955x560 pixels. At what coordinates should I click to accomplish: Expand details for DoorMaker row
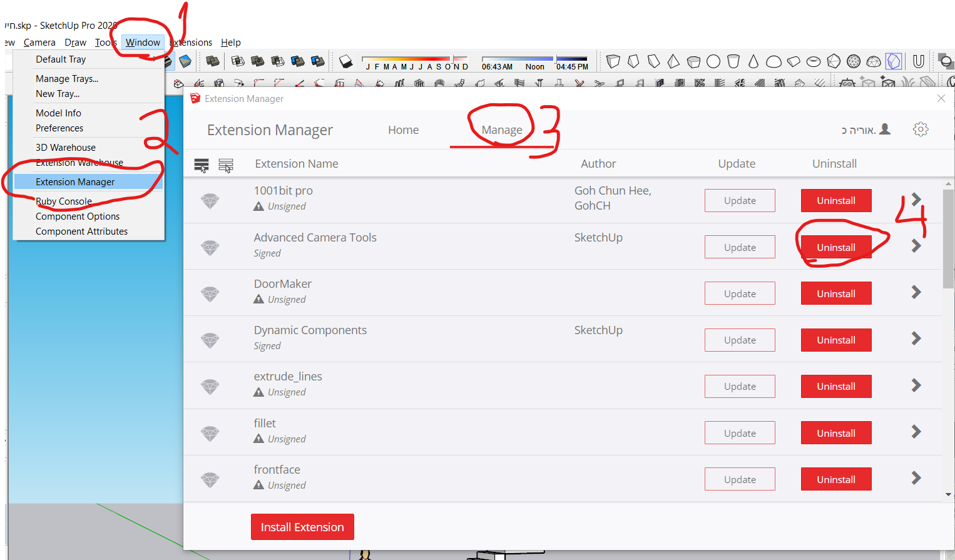pos(916,292)
